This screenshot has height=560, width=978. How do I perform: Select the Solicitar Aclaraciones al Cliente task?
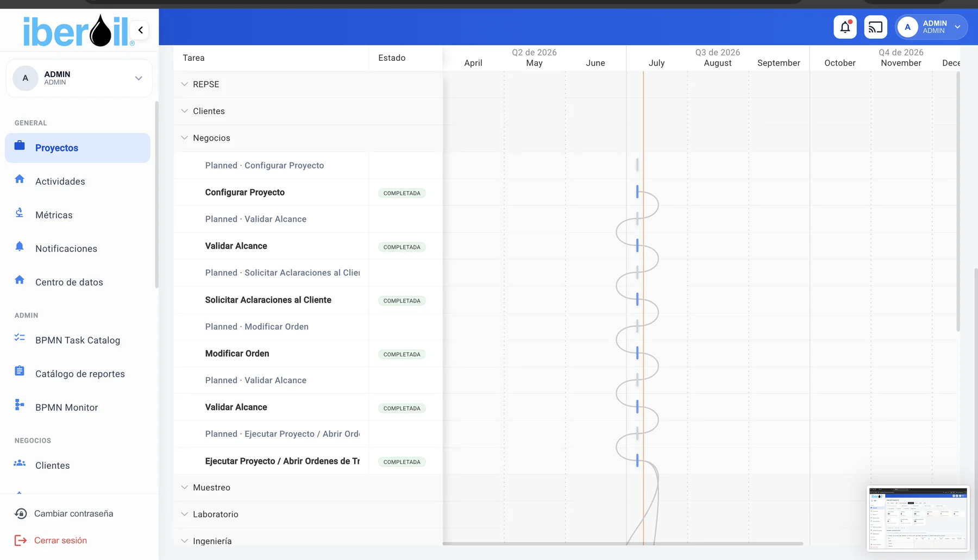pos(308,300)
